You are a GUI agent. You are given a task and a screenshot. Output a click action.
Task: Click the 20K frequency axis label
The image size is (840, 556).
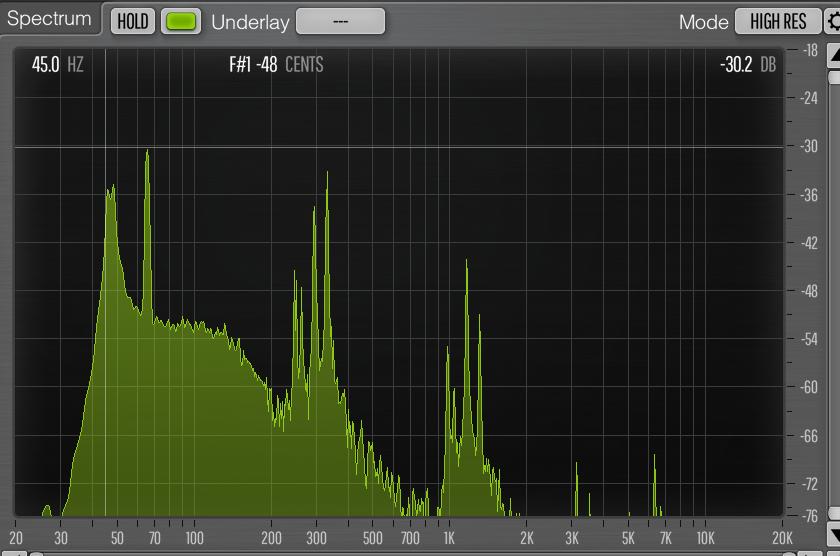click(782, 538)
